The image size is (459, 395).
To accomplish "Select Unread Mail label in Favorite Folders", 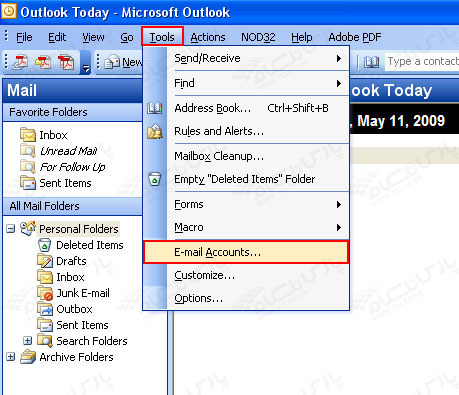I will tap(68, 151).
